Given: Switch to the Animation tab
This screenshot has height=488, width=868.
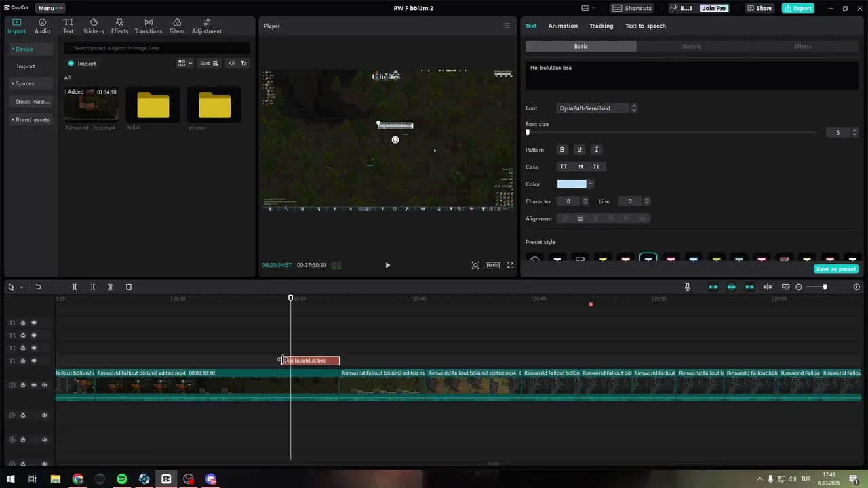Looking at the screenshot, I should click(x=563, y=26).
